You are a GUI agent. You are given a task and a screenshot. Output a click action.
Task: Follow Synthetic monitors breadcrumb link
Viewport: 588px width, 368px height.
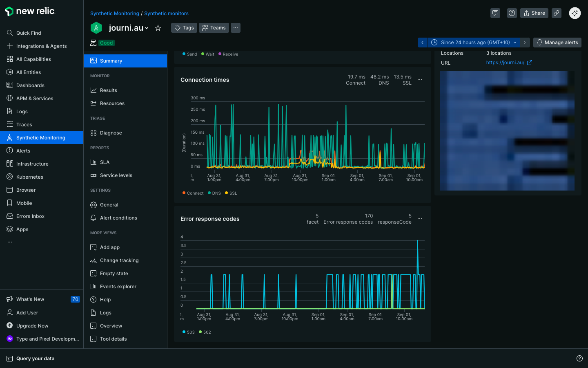tap(166, 13)
